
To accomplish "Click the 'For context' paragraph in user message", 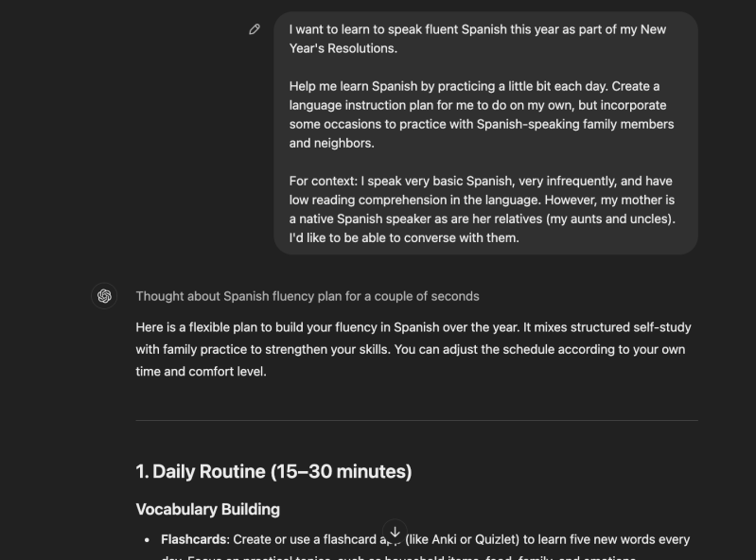I will point(482,209).
